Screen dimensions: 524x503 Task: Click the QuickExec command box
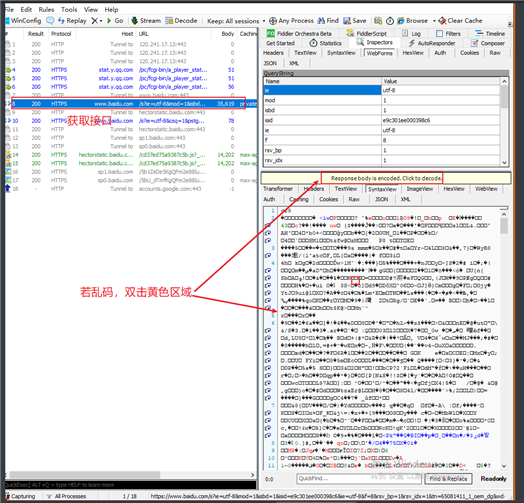point(130,485)
